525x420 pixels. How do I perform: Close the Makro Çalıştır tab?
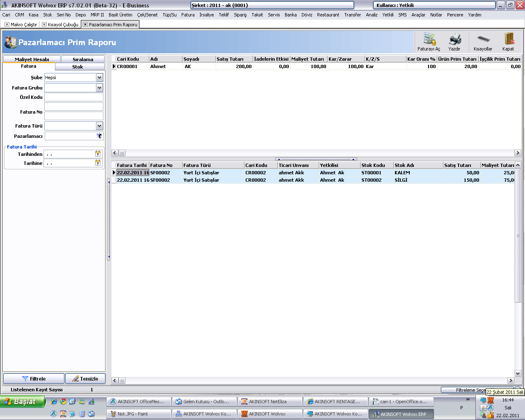[x=7, y=25]
